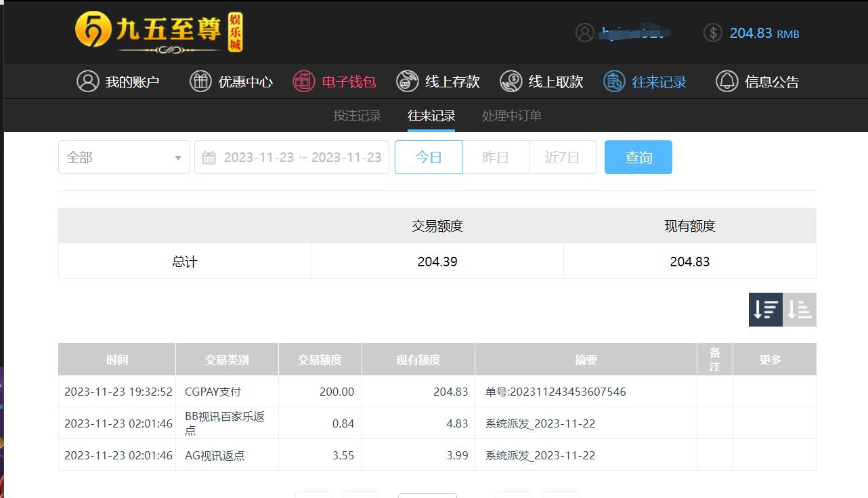Click the 线上存款 deposit icon
The height and width of the screenshot is (498, 868).
pos(407,81)
